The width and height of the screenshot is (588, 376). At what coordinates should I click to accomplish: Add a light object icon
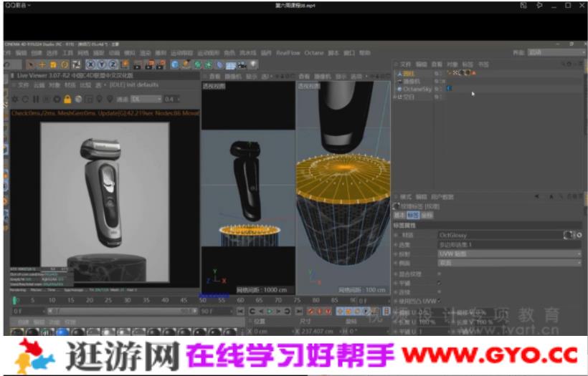tap(254, 64)
